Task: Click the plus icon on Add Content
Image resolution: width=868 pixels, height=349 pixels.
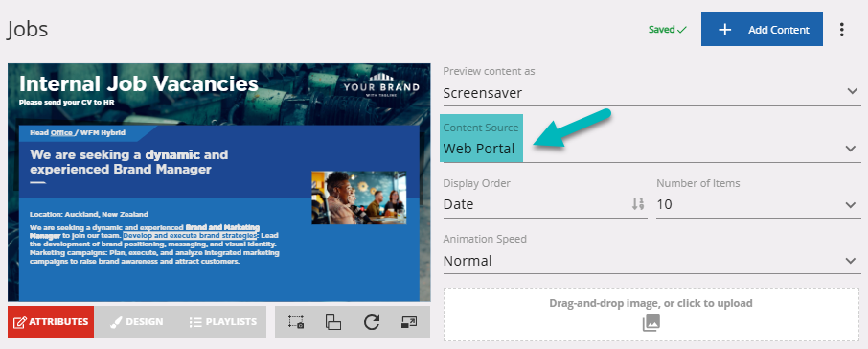Action: (724, 30)
